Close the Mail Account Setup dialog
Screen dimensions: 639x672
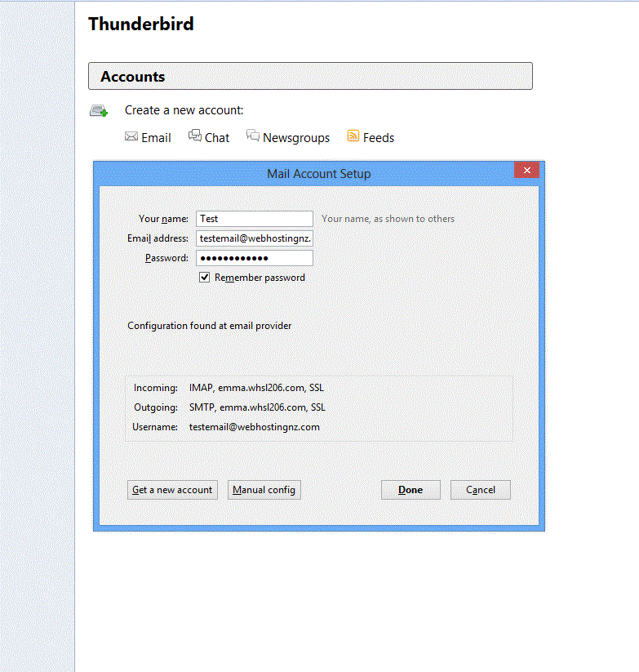click(526, 170)
